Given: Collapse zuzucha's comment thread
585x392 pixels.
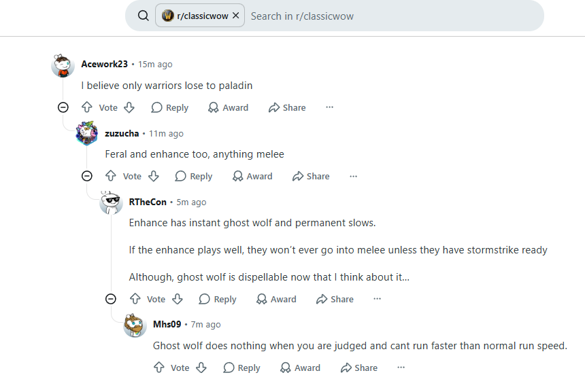Looking at the screenshot, I should (x=87, y=176).
